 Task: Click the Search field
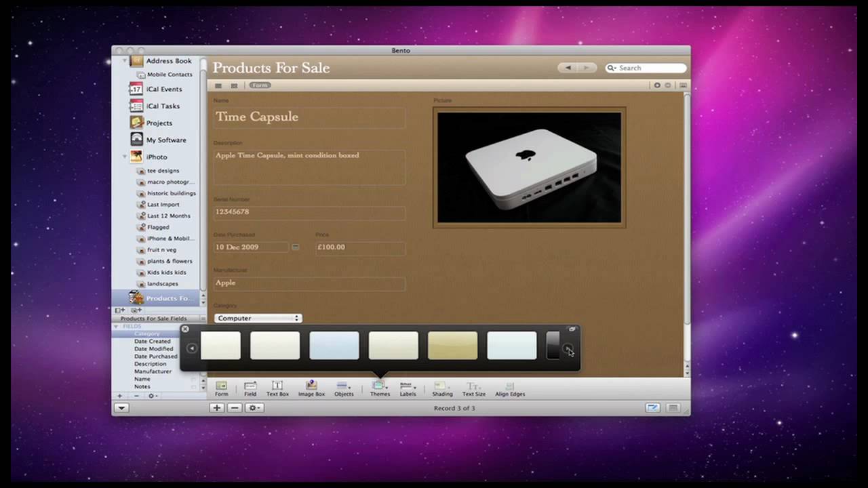646,68
